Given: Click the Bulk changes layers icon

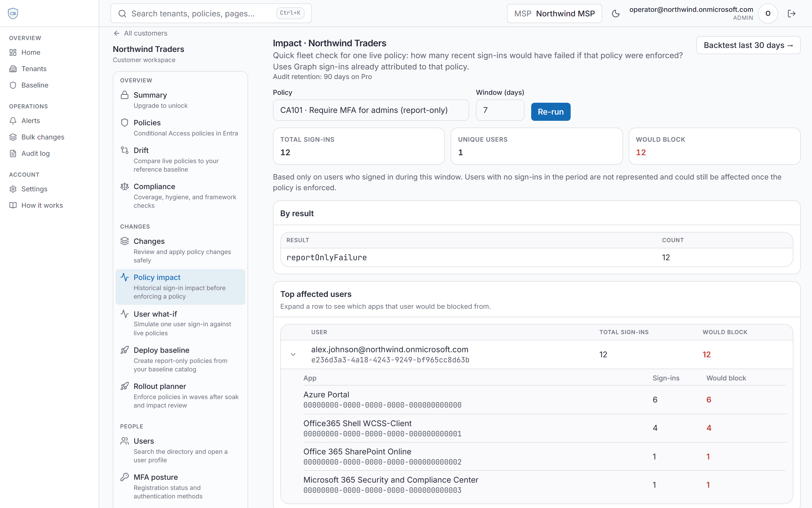Looking at the screenshot, I should 13,137.
